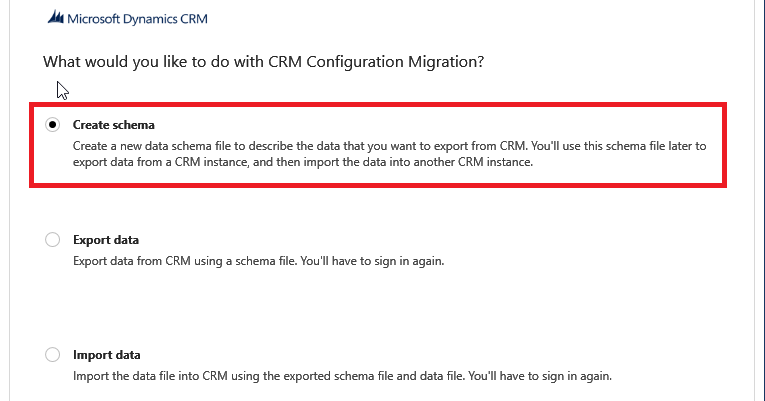The width and height of the screenshot is (765, 401).
Task: Click the bold Create schema label
Action: [x=114, y=125]
